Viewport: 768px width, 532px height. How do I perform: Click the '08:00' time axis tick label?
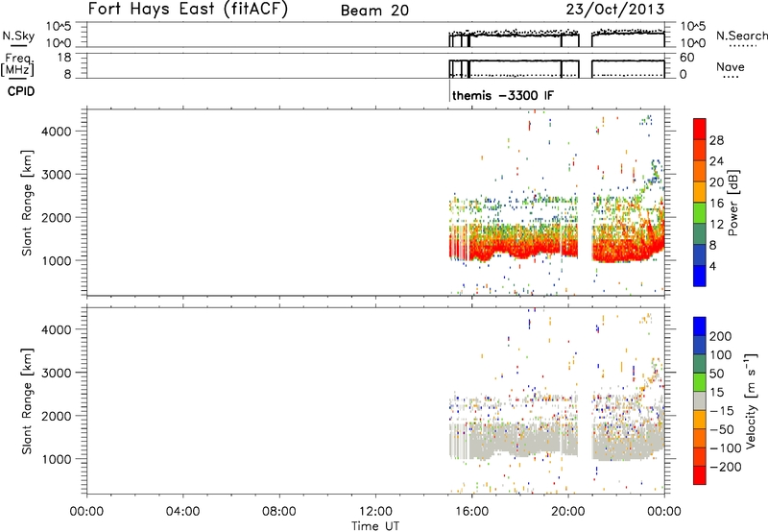coord(279,512)
